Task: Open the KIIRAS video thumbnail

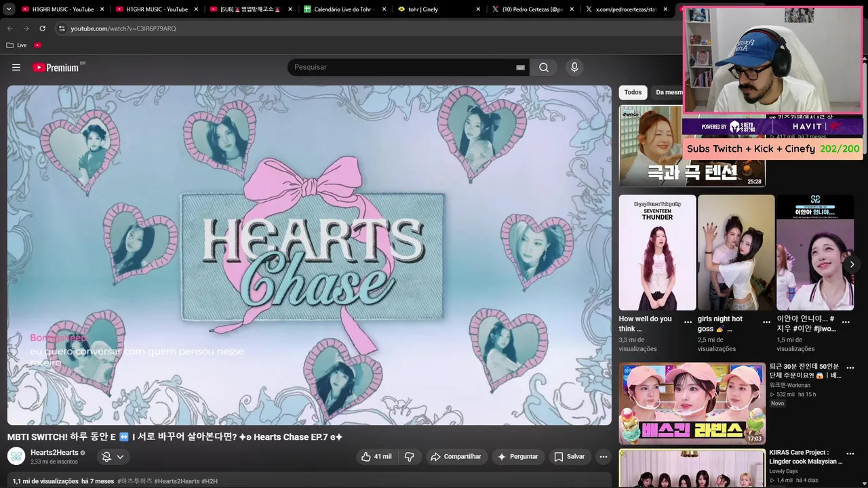Action: [x=692, y=468]
